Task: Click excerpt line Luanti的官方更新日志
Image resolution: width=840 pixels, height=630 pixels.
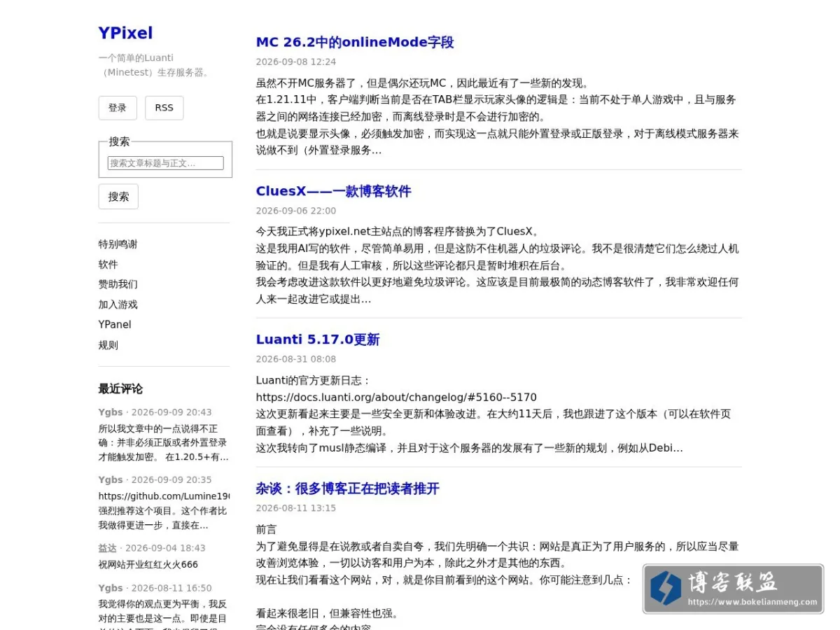Action: coord(313,380)
